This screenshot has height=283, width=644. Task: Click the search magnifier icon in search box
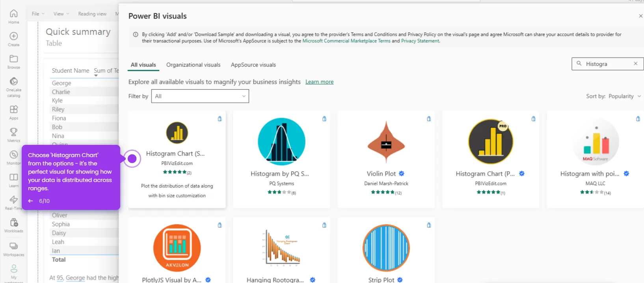tap(579, 63)
